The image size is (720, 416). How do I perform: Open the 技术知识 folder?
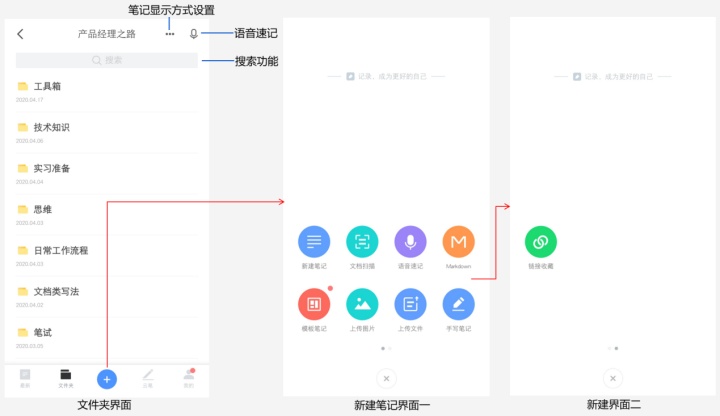click(51, 128)
